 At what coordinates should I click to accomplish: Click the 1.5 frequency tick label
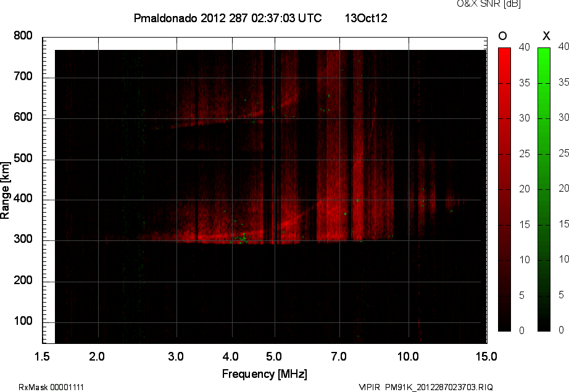click(x=42, y=356)
